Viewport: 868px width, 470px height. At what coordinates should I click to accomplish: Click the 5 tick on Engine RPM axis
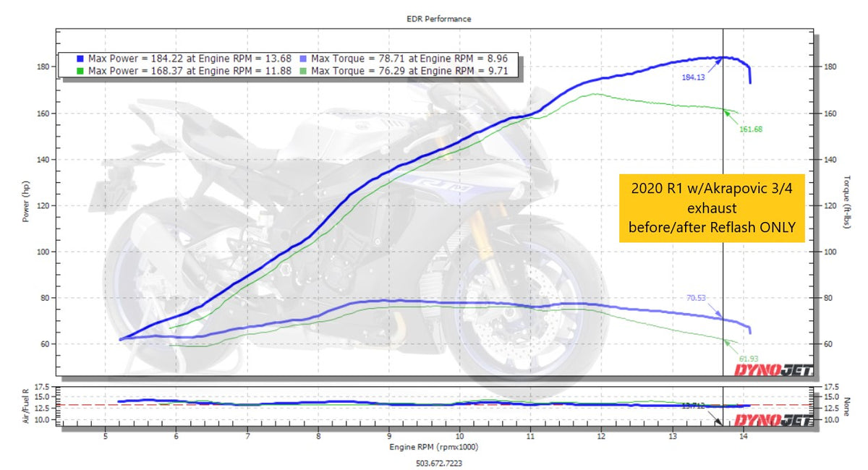click(x=106, y=436)
